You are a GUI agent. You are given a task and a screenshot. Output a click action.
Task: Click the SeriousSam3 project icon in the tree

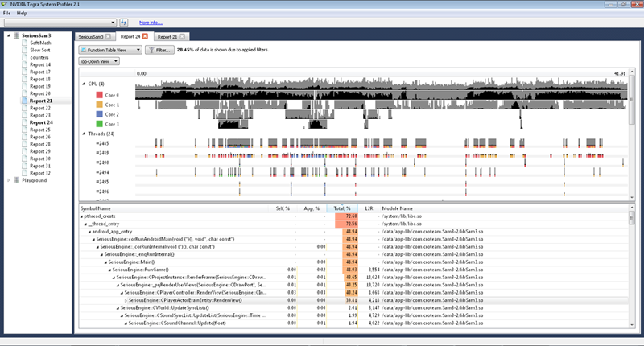point(16,35)
